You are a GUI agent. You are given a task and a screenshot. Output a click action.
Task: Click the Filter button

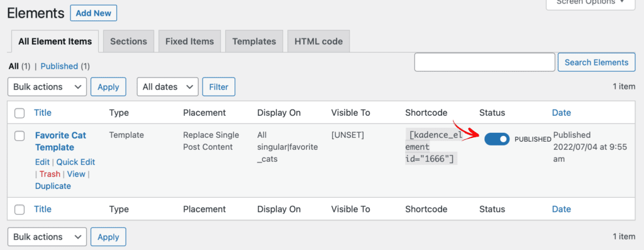point(219,87)
